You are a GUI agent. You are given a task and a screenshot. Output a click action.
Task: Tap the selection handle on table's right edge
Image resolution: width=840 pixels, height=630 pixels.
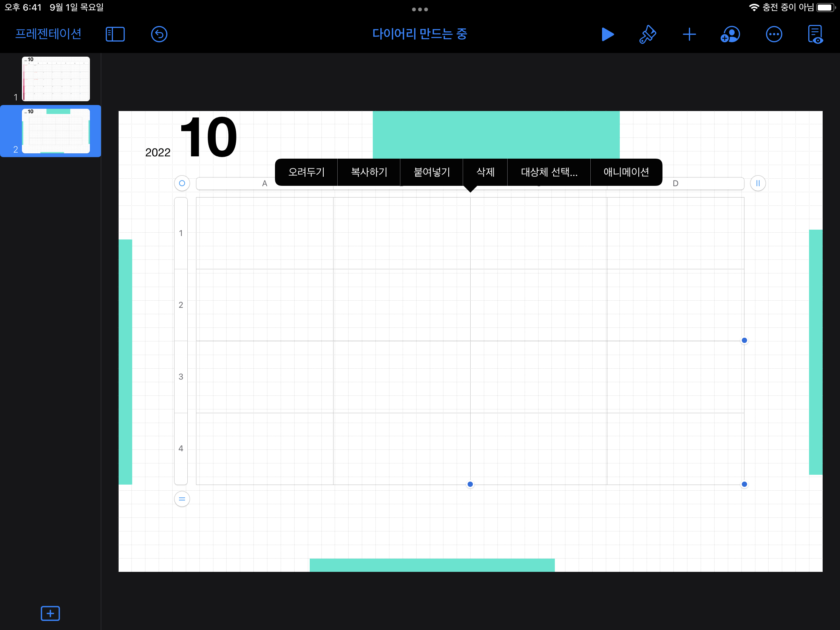(x=744, y=340)
